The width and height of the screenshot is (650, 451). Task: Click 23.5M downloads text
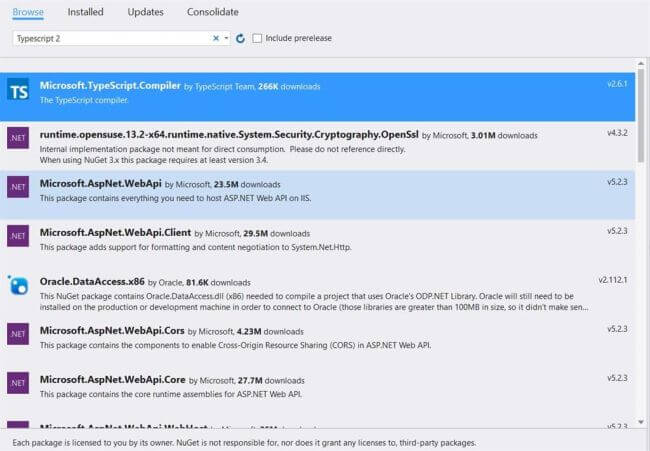tap(247, 184)
